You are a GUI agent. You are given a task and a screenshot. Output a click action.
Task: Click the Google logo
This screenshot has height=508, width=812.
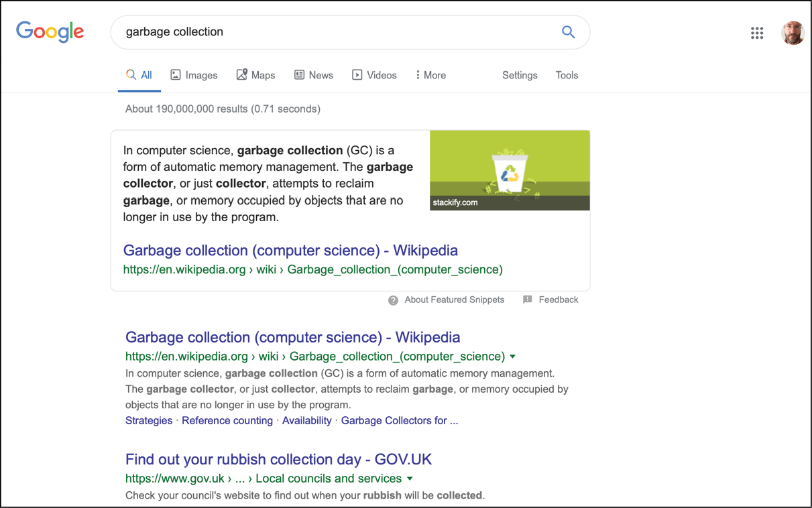[x=50, y=32]
